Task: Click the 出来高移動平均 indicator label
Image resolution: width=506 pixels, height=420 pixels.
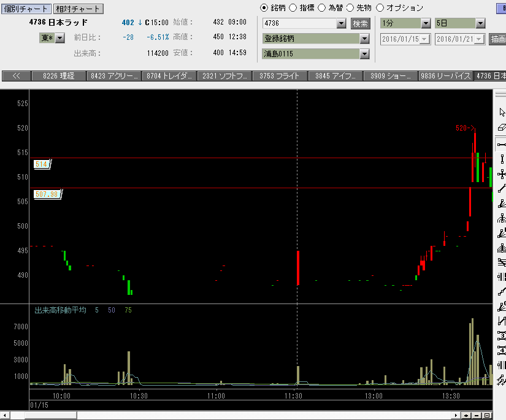Action: coord(60,310)
